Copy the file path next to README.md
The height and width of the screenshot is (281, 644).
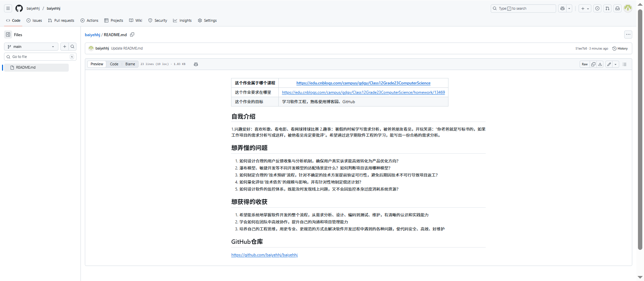pos(132,34)
